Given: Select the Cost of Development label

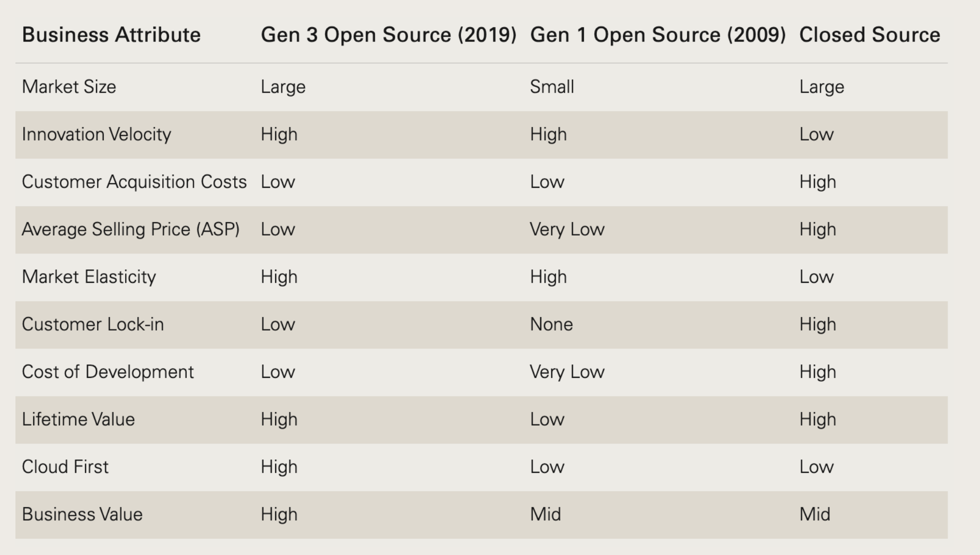Looking at the screenshot, I should point(108,372).
